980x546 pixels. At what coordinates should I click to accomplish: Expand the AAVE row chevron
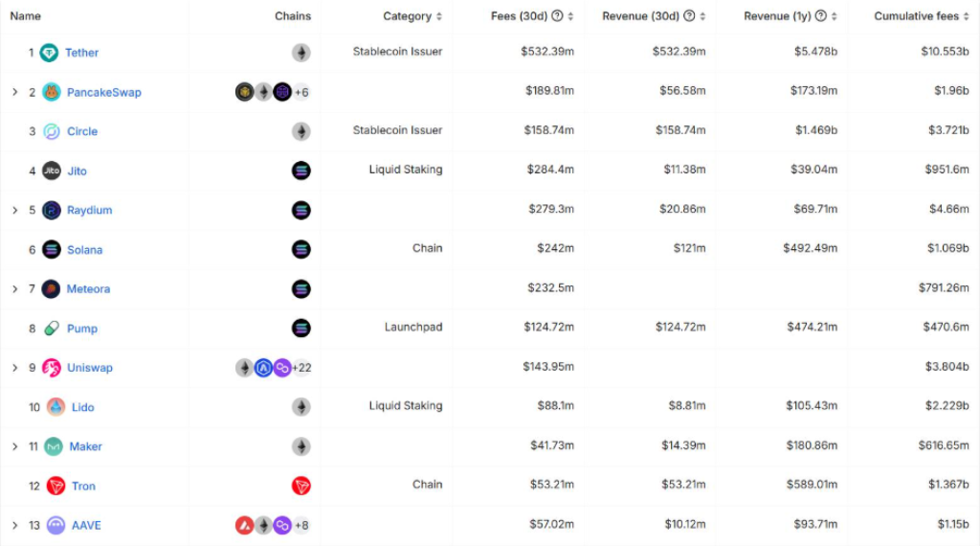(14, 525)
